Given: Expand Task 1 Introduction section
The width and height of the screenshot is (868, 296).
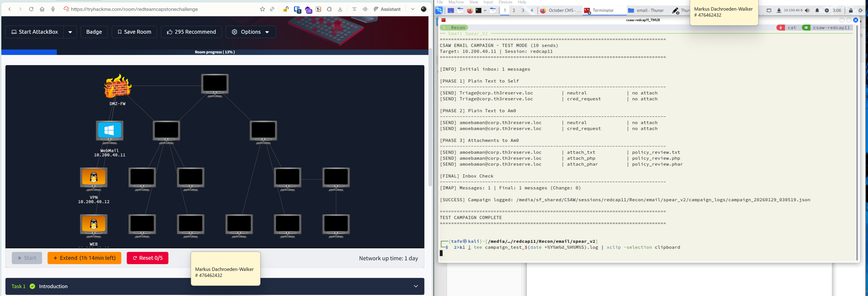Looking at the screenshot, I should [416, 286].
